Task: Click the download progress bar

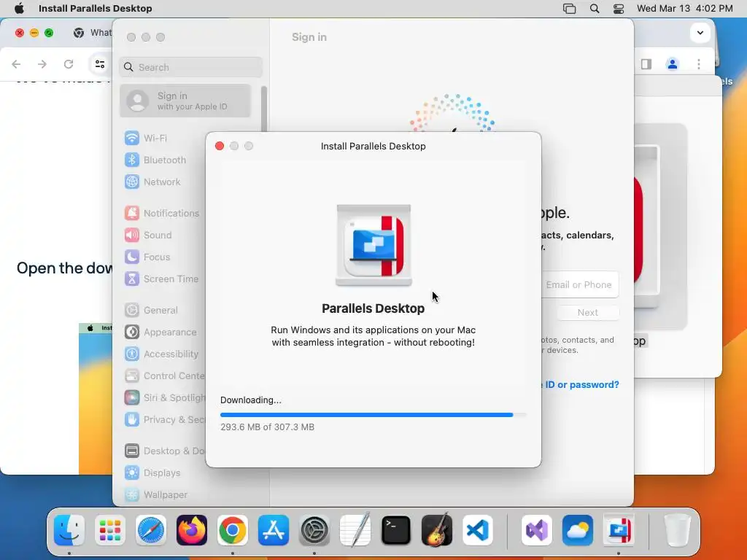Action: (373, 415)
